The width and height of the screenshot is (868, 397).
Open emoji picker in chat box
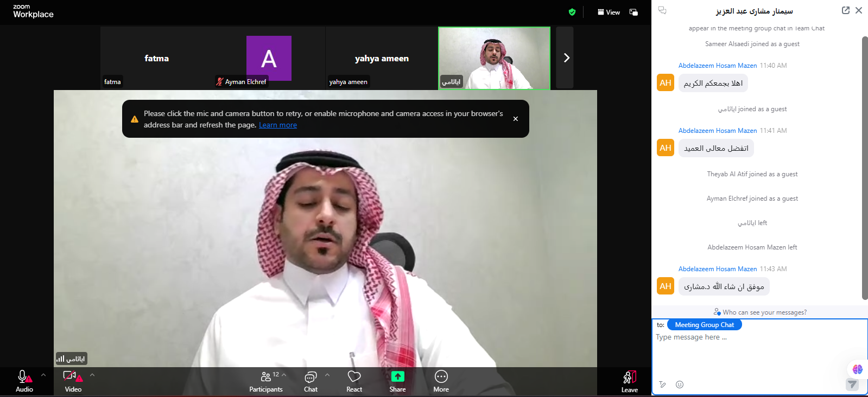[x=679, y=385]
